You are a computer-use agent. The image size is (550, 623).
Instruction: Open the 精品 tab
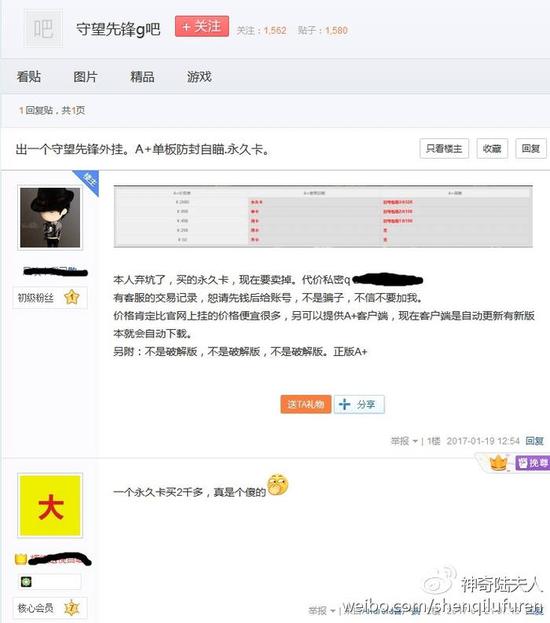[142, 76]
